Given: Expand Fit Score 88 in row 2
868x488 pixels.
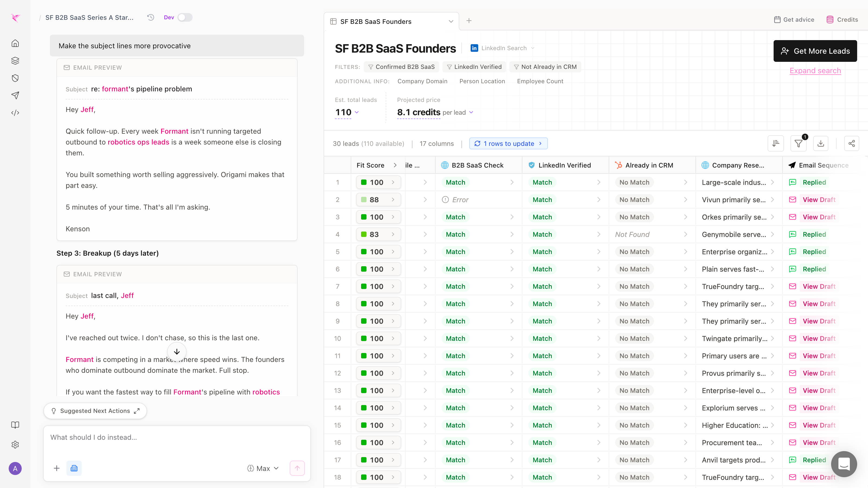Looking at the screenshot, I should pyautogui.click(x=393, y=200).
